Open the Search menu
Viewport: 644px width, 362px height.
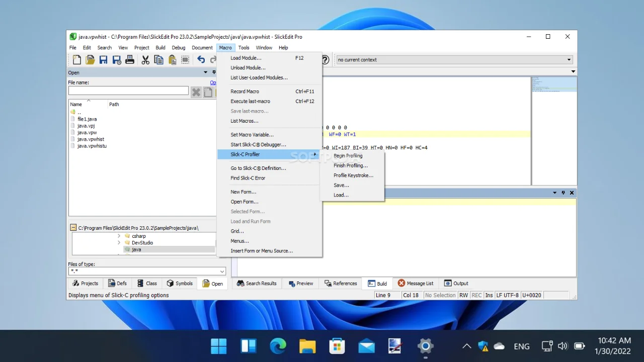click(105, 48)
